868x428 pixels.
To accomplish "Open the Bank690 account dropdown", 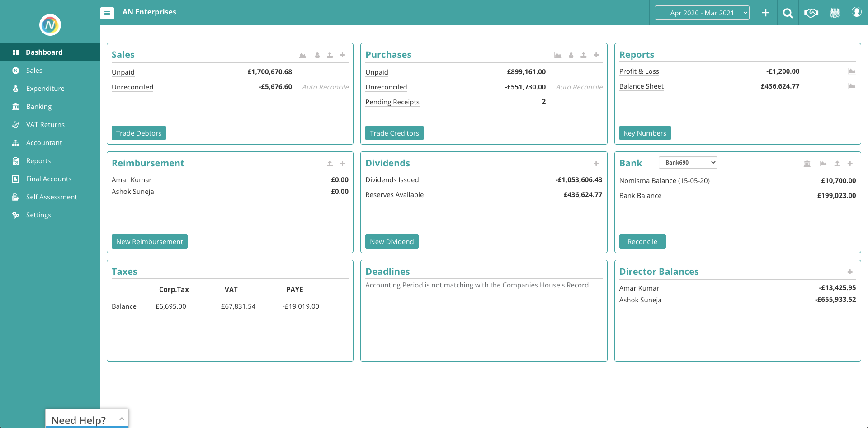I will (x=688, y=162).
